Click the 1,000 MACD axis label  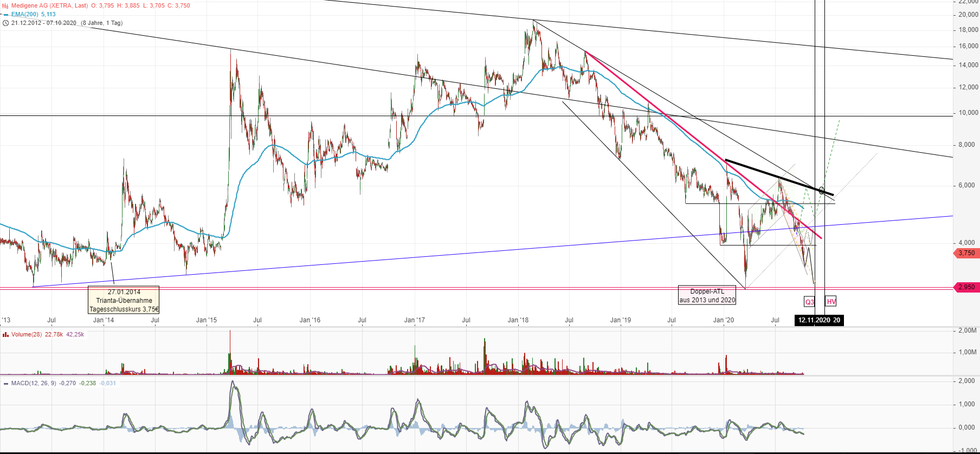[x=967, y=404]
